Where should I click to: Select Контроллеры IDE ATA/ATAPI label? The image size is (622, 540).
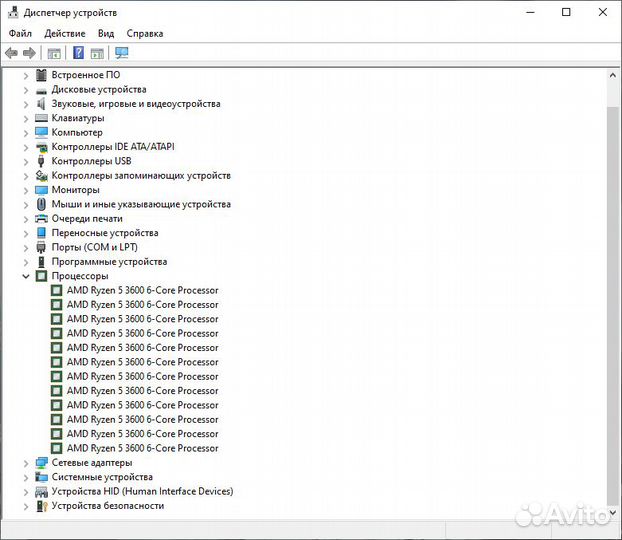(113, 146)
